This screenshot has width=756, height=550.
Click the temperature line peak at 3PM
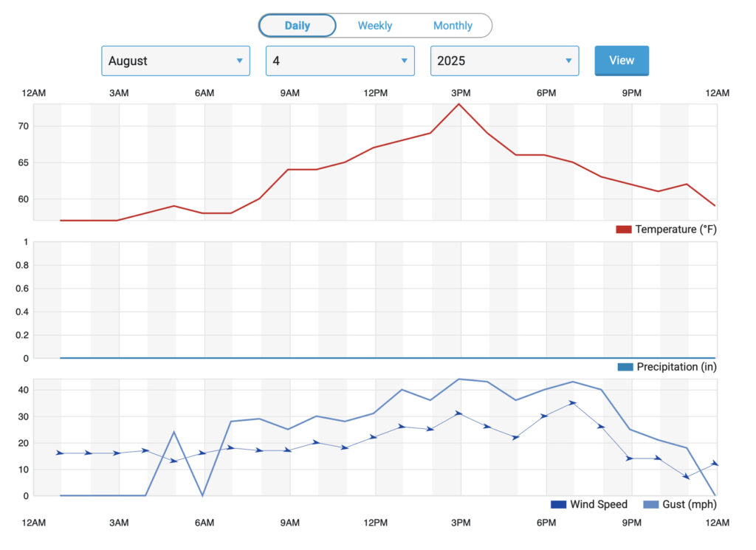click(x=459, y=104)
